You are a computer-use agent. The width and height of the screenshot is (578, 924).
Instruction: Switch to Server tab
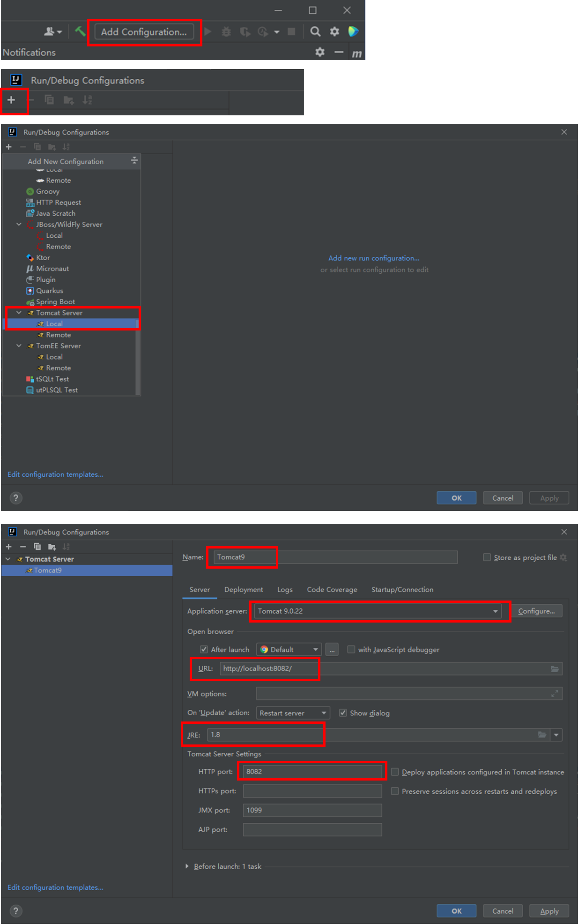(200, 589)
